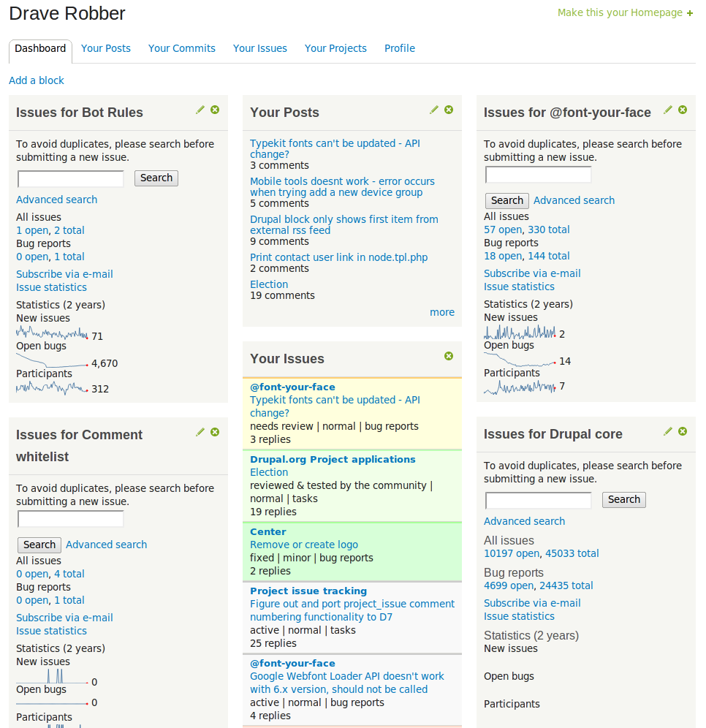The width and height of the screenshot is (706, 728).
Task: Focus the Drupal core issue search field
Action: (x=539, y=501)
